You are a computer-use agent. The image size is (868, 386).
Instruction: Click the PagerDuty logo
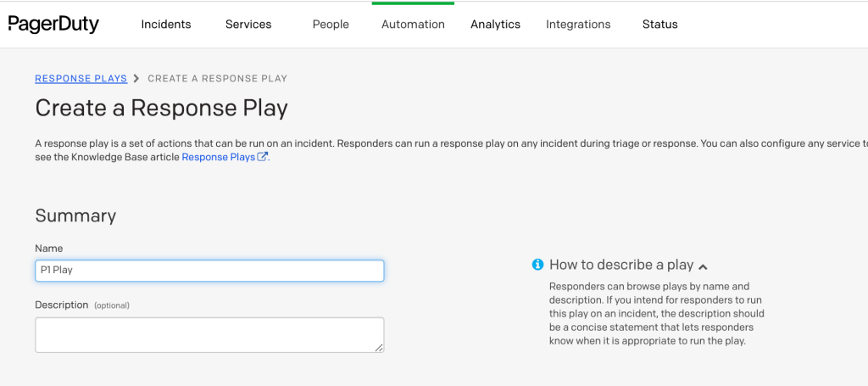pos(53,25)
